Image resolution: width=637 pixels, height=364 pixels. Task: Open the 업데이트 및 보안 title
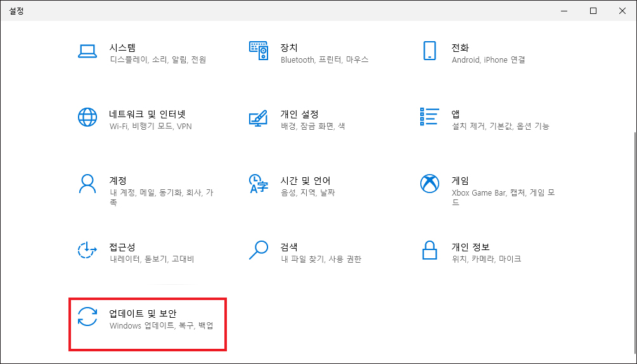(x=143, y=313)
